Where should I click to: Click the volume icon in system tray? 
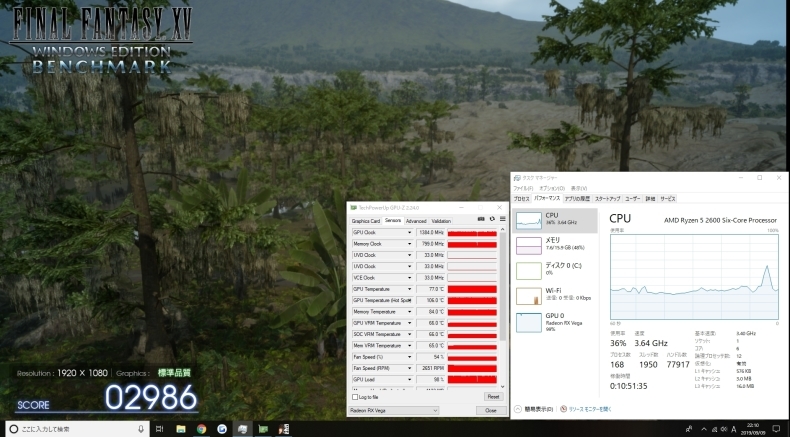coord(725,429)
